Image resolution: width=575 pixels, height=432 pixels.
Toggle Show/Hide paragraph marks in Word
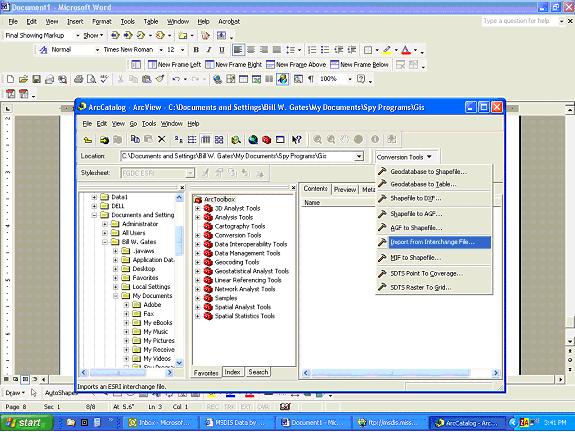(311, 79)
